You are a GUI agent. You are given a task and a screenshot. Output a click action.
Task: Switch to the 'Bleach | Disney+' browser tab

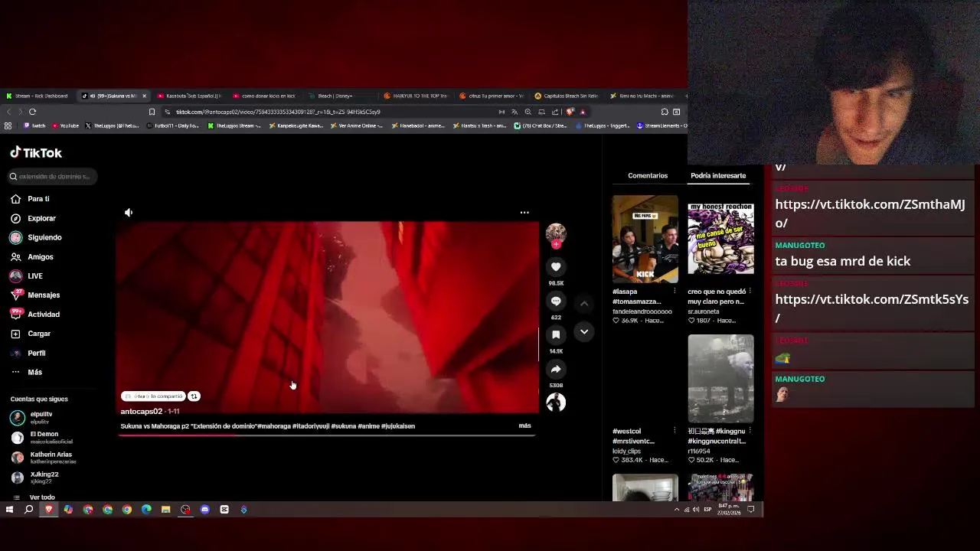[335, 96]
